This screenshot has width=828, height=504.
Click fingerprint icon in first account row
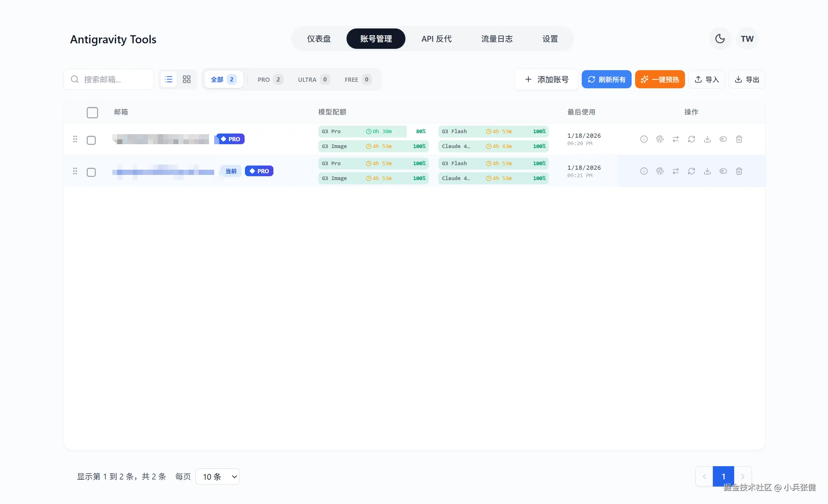coord(660,139)
